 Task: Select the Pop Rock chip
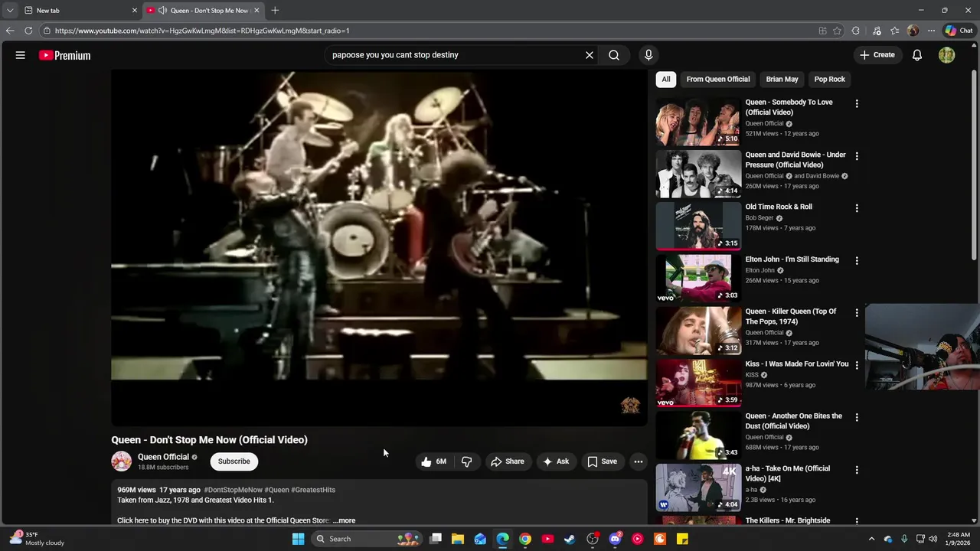click(829, 79)
